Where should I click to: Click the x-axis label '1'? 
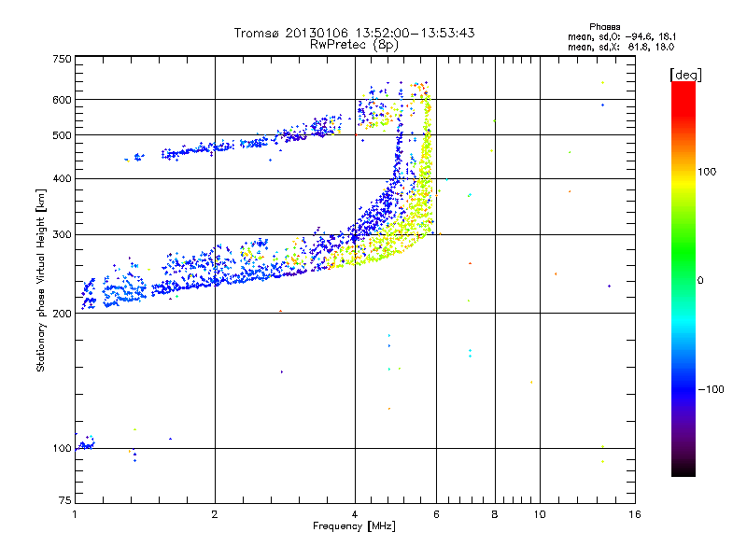(75, 514)
